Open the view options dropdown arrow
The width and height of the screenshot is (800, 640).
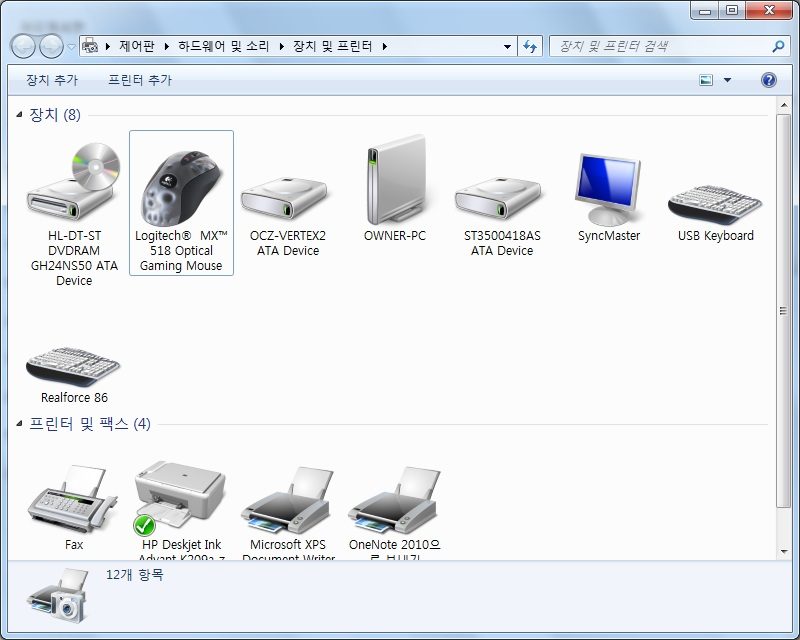coord(728,80)
